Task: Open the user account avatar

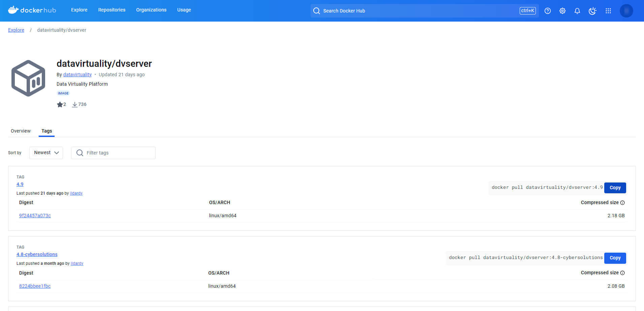Action: click(626, 11)
